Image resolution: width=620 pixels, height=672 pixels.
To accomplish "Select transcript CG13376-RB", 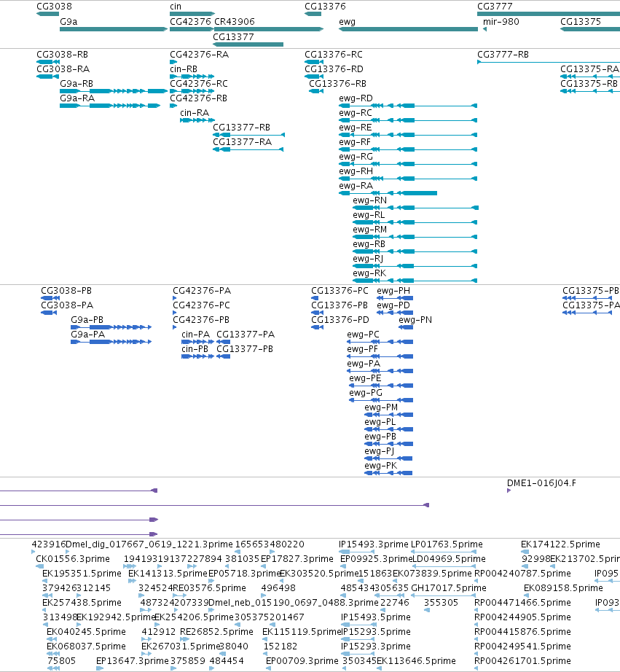I will point(316,91).
